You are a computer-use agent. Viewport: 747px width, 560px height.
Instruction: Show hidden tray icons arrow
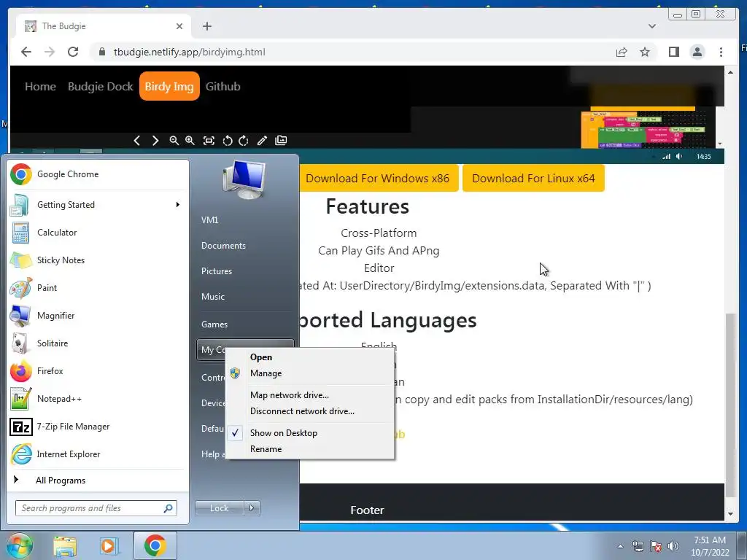[620, 546]
